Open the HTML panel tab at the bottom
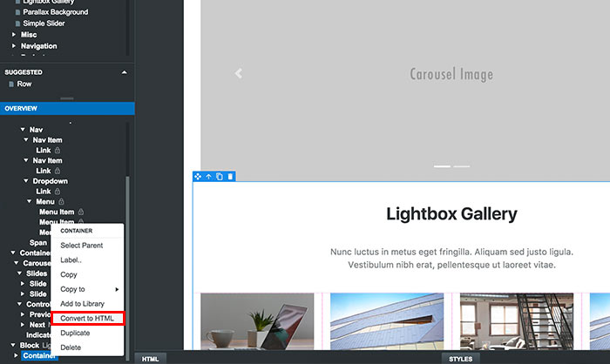The width and height of the screenshot is (610, 364). pyautogui.click(x=150, y=359)
